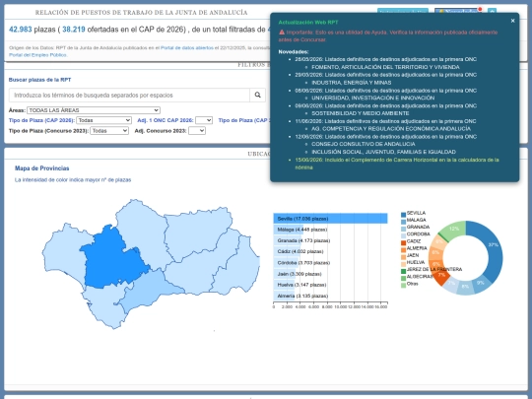Viewport: 532px width, 399px height.
Task: Click the 8% donut chart segment
Action: click(465, 287)
